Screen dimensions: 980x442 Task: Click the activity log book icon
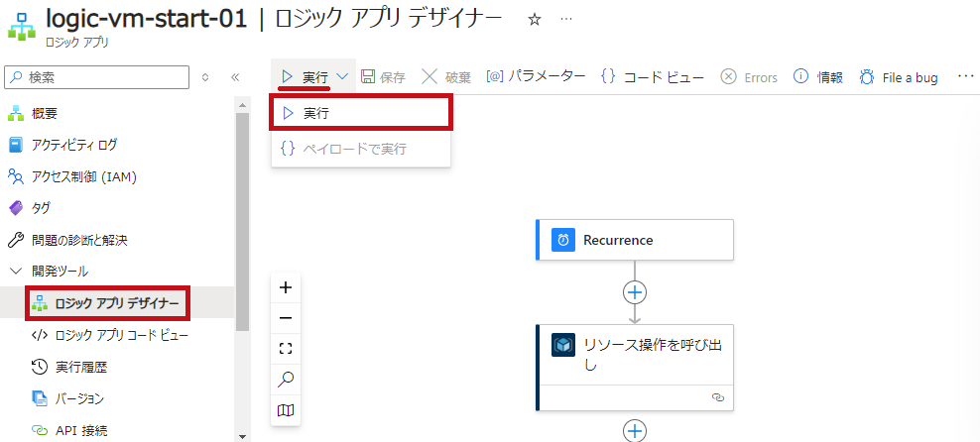16,145
